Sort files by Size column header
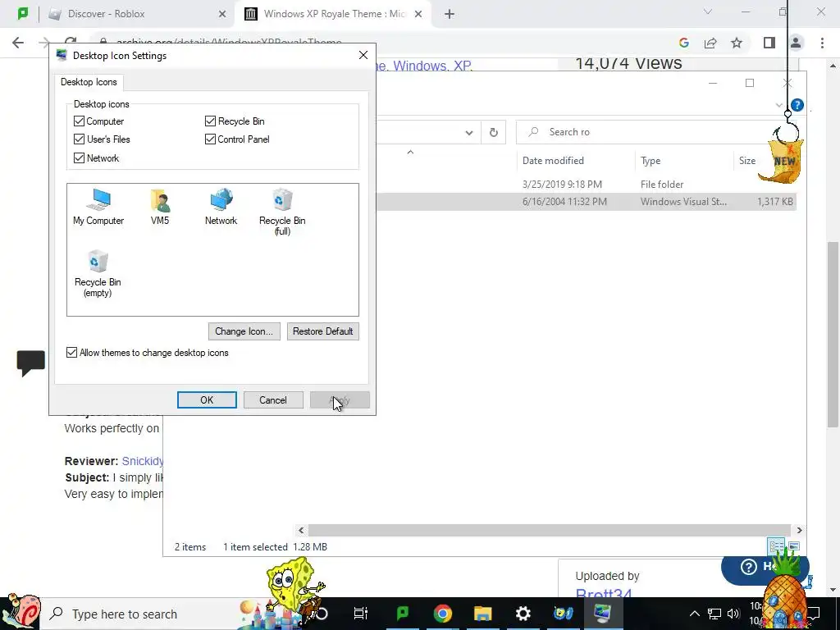This screenshot has width=840, height=630. 746,161
